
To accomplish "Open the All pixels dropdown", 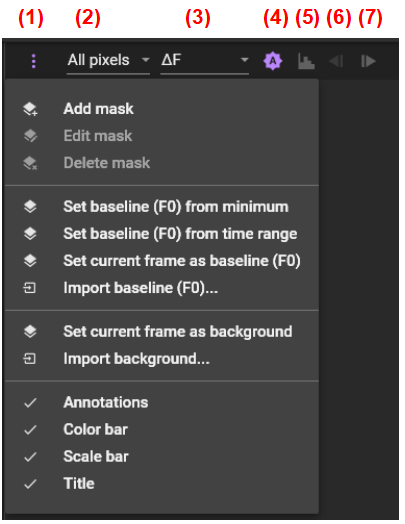I will pyautogui.click(x=108, y=61).
